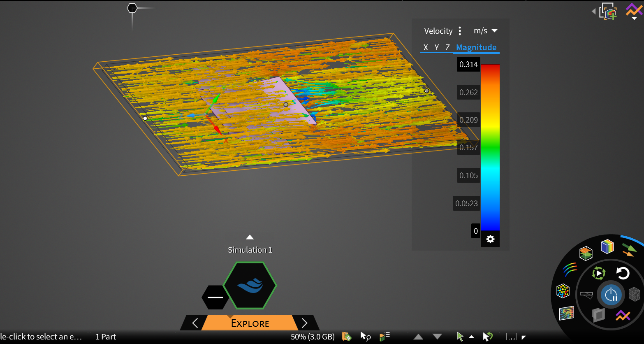Click the cursor with magnifier icon

366,337
